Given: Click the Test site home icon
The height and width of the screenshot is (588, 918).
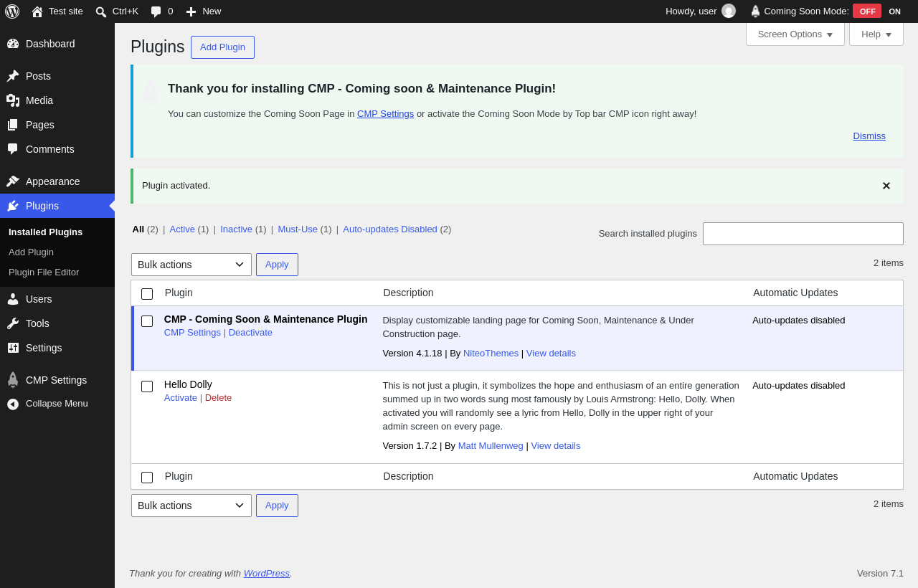Looking at the screenshot, I should (37, 11).
